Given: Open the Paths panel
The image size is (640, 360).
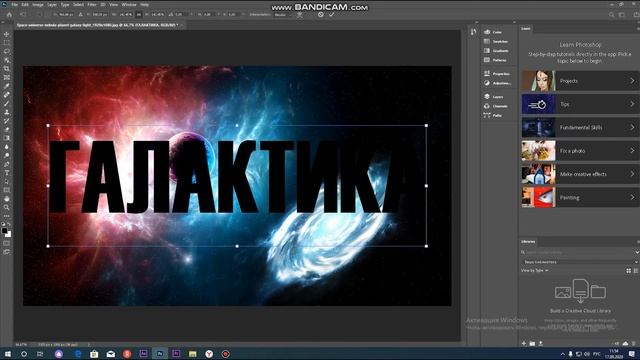Looking at the screenshot, I should 493,116.
